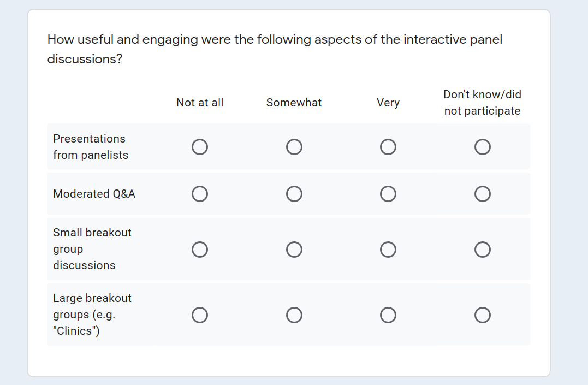Viewport: 588px width, 385px height.
Task: Click the "Presentations from panelists" row label
Action: [90, 147]
